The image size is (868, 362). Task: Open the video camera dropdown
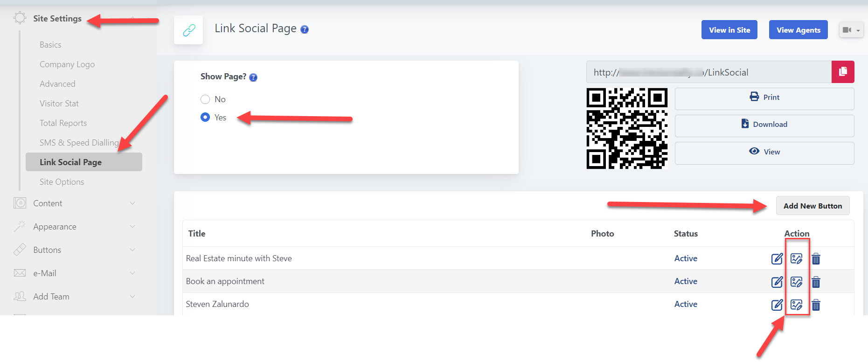(851, 30)
